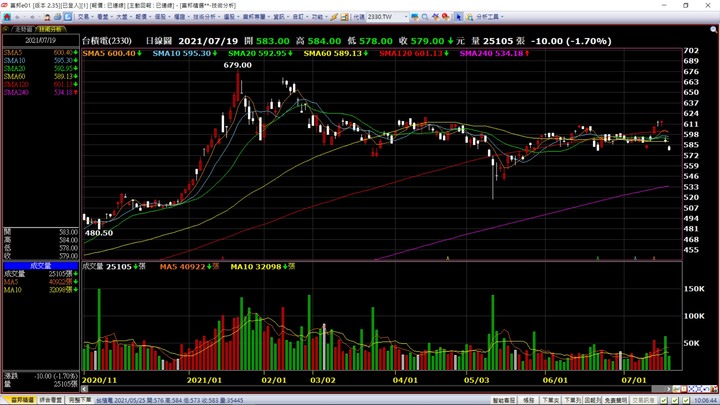Click the chart horizontal scrollbar thumb
The image size is (720, 405).
pyautogui.click(x=658, y=389)
